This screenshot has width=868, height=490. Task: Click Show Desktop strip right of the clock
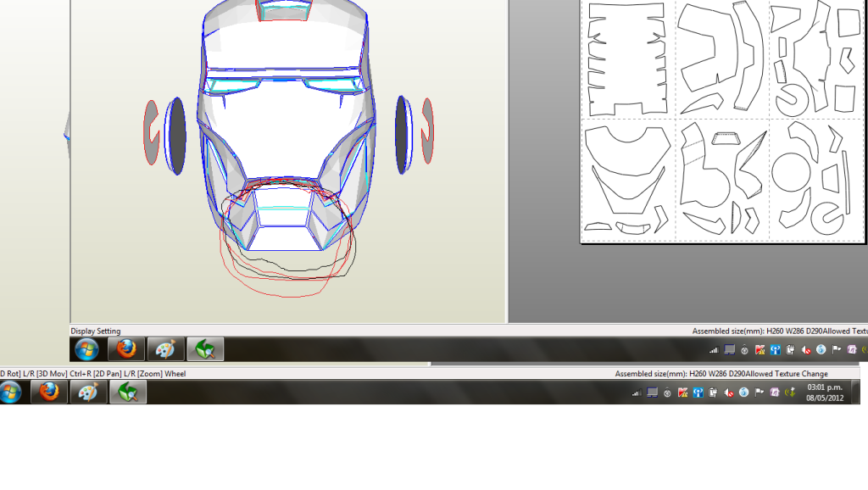click(x=855, y=392)
